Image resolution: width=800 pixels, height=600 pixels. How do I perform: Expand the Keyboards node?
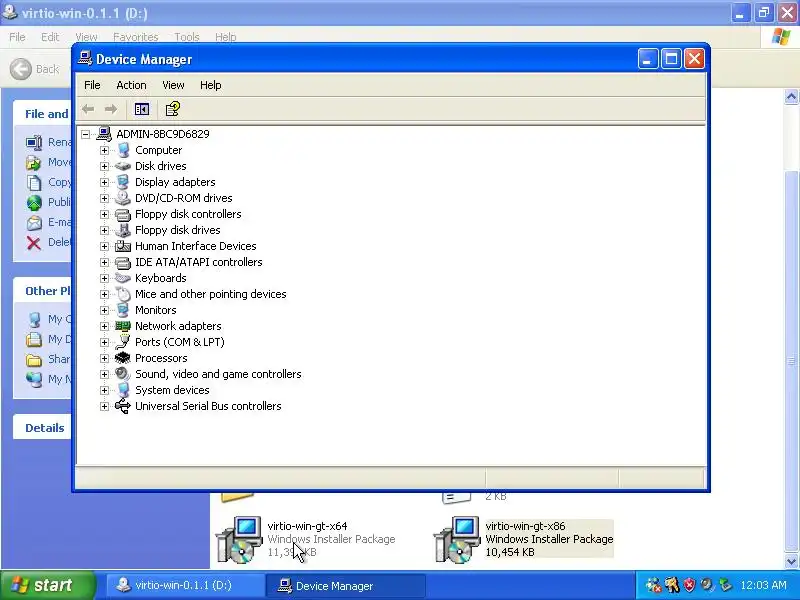pos(104,279)
